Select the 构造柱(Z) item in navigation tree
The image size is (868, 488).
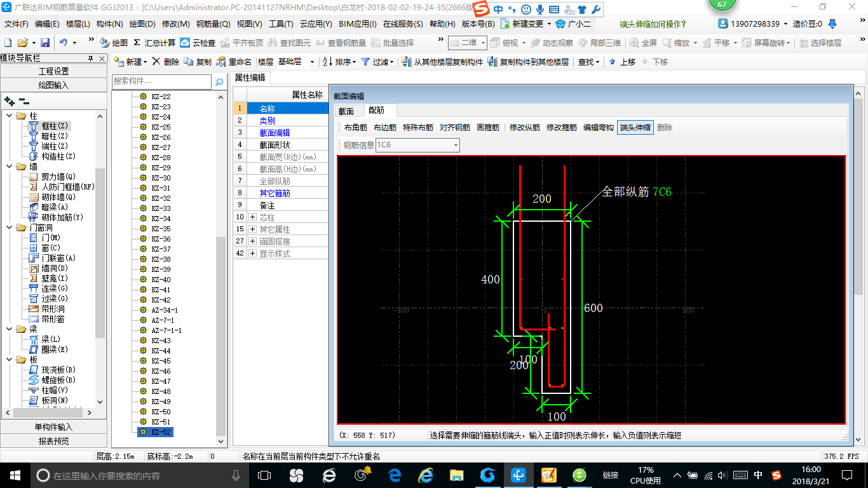(x=53, y=156)
